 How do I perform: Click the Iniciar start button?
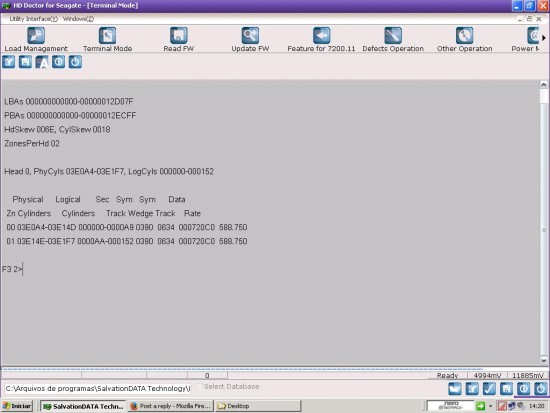(17, 406)
